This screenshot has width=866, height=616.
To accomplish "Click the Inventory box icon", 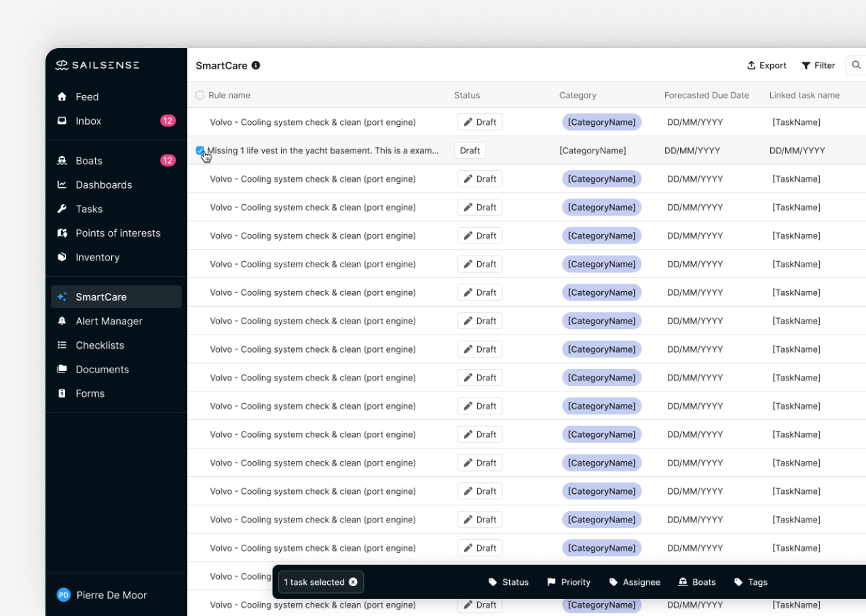I will tap(62, 257).
